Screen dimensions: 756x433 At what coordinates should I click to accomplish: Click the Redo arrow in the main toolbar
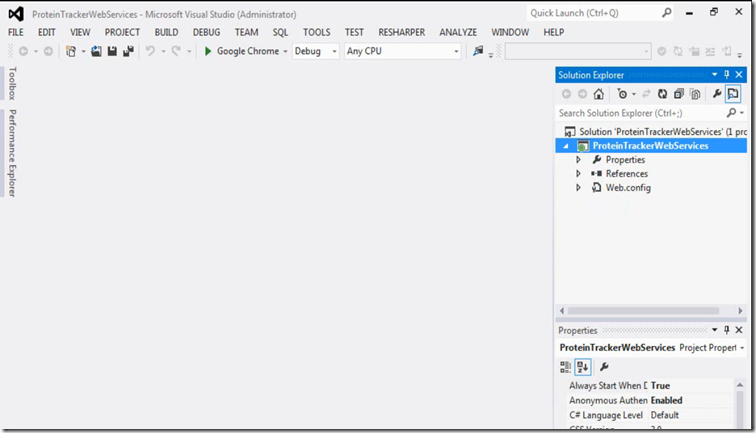pyautogui.click(x=176, y=51)
